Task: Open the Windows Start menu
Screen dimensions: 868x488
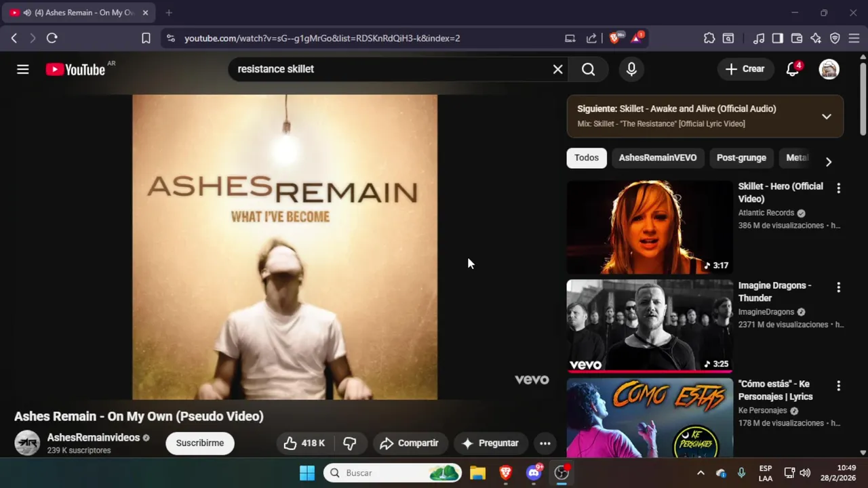Action: click(307, 472)
